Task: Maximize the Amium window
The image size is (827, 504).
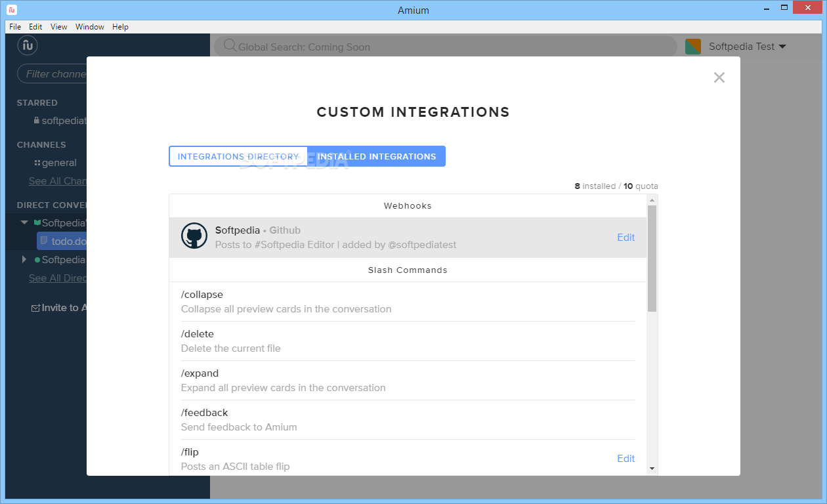Action: click(x=784, y=7)
